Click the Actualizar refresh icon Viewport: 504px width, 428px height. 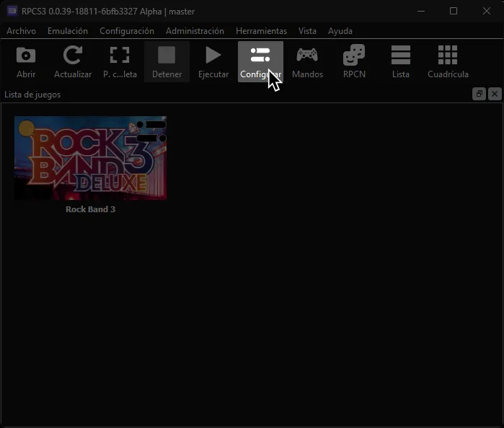point(73,62)
